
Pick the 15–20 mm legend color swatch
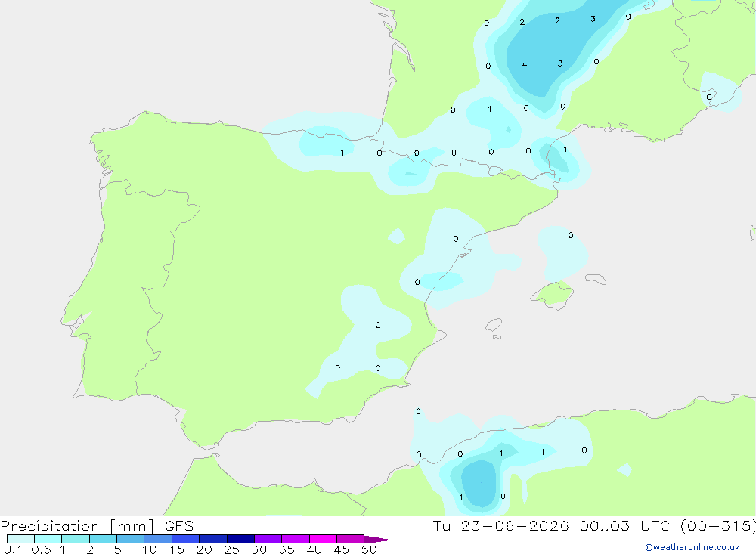[186, 539]
